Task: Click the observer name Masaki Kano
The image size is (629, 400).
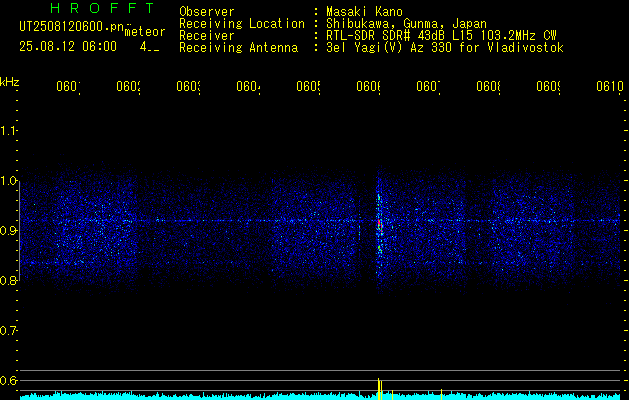Action: tap(364, 12)
